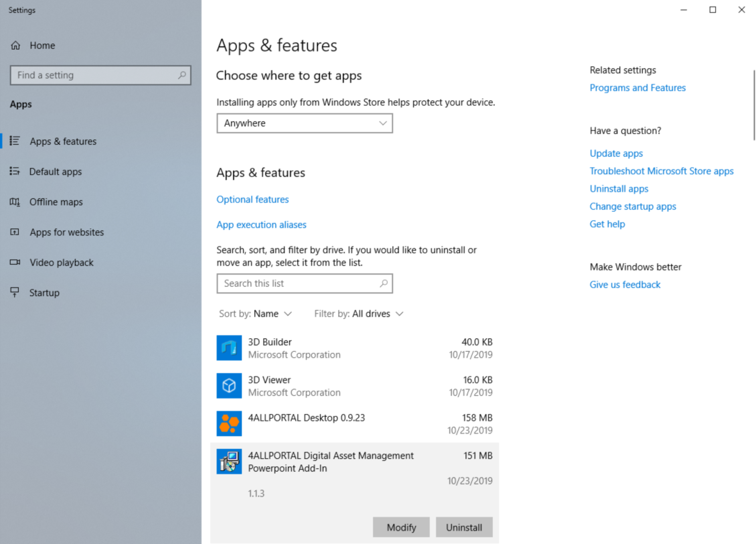Image resolution: width=756 pixels, height=544 pixels.
Task: Click the version number 1.1.3
Action: point(256,493)
